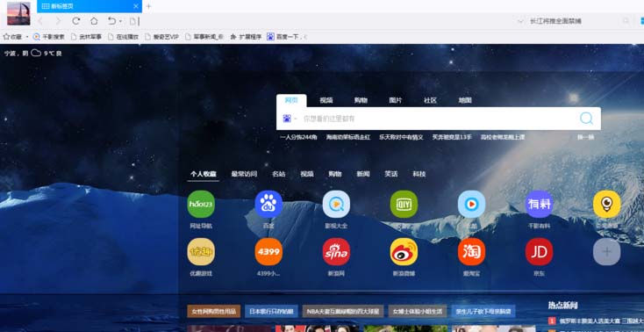Show more bookmarks with the overflow chevron
Viewport: 644px width, 332px height.
(305, 37)
